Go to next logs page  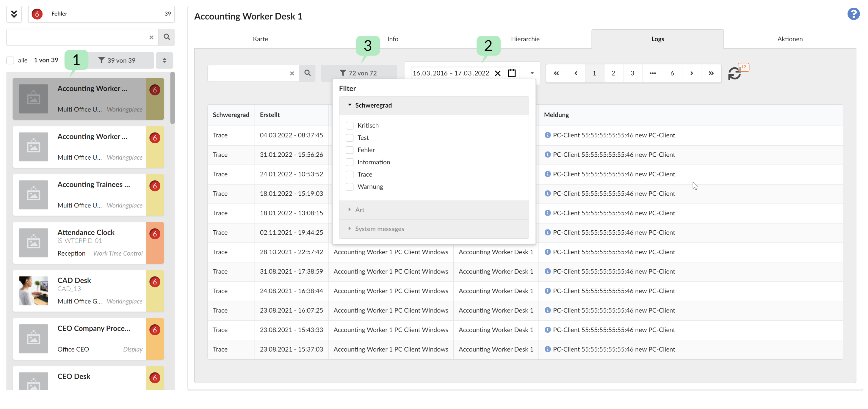pyautogui.click(x=691, y=73)
